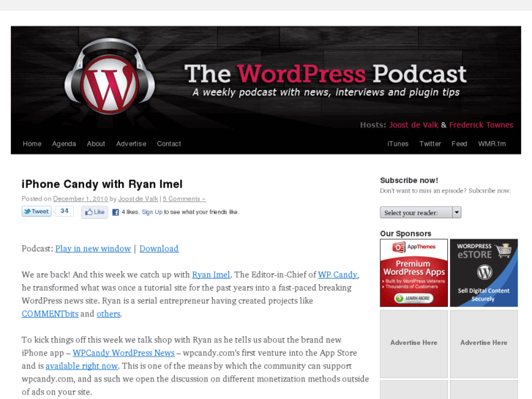Click host name Joost de Valk in the banner
The image size is (532, 399).
[413, 125]
